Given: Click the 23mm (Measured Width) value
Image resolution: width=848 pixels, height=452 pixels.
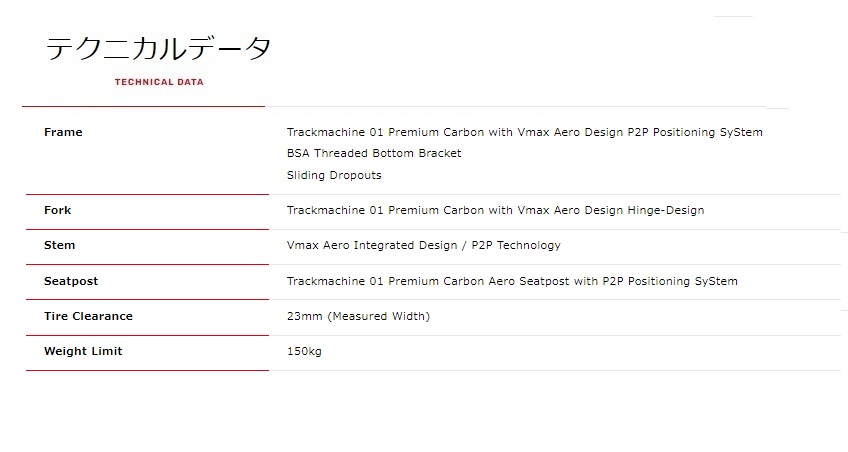Looking at the screenshot, I should [358, 316].
